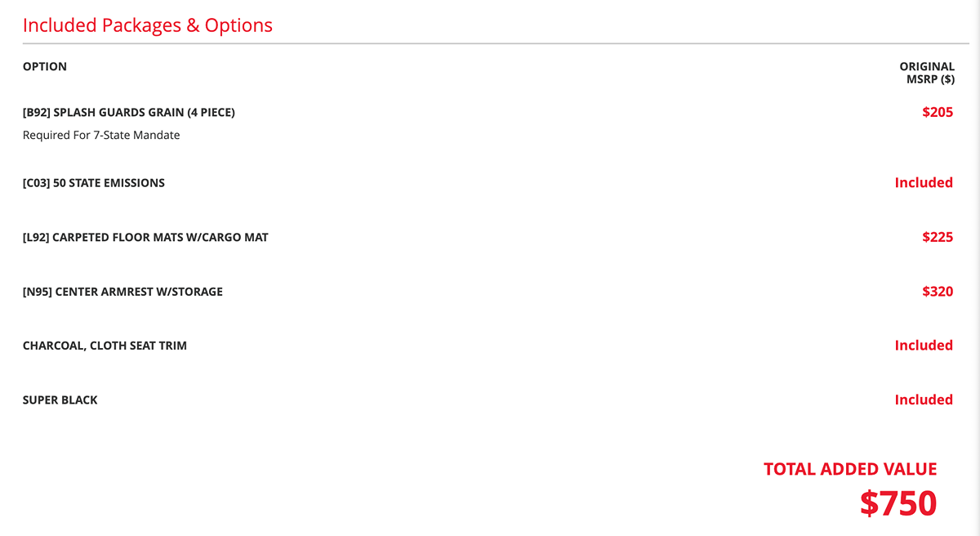Select the [C03] 50 State Emissions option
The height and width of the screenshot is (536, 980).
(94, 183)
